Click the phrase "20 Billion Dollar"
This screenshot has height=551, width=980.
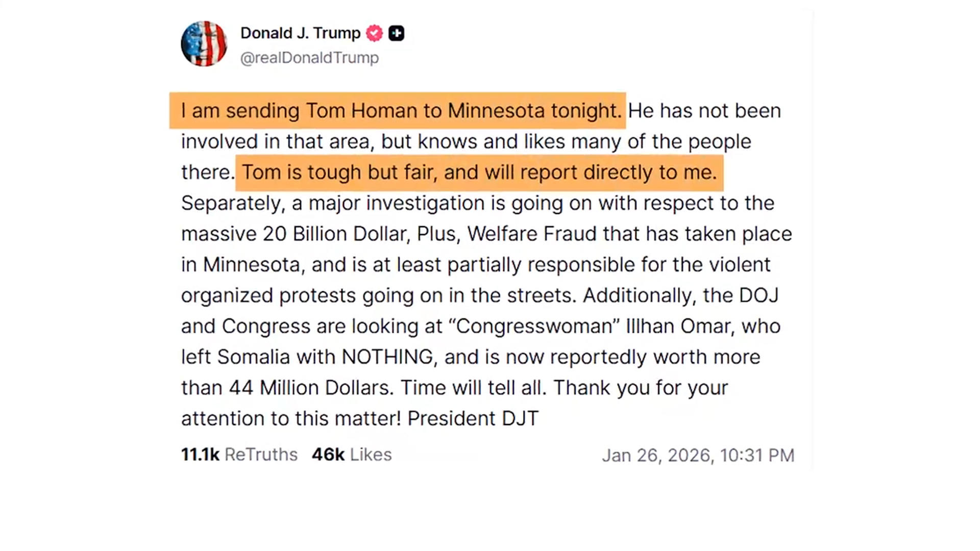336,234
